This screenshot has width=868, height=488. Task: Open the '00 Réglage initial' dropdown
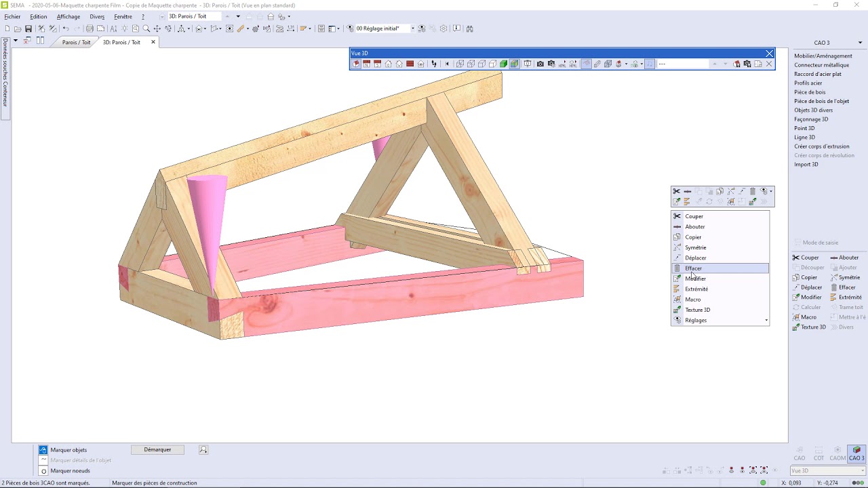point(412,28)
